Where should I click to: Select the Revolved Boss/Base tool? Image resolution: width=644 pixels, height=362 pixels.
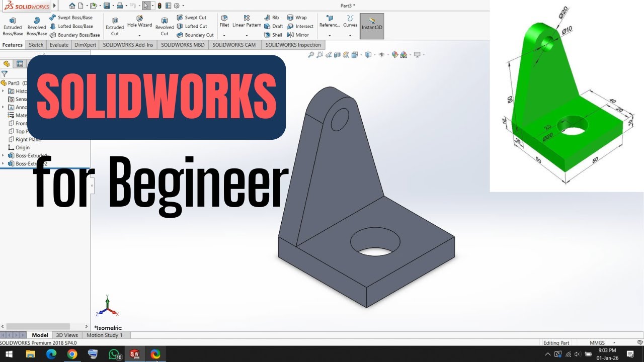[x=37, y=26]
